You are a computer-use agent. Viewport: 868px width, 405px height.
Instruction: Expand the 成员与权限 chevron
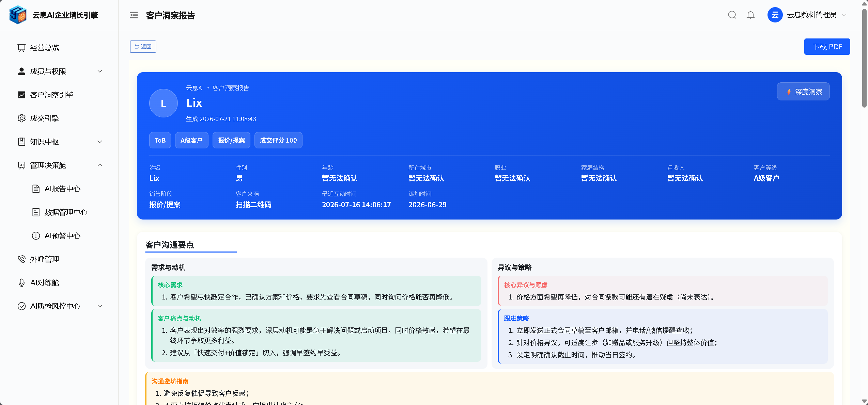(100, 71)
